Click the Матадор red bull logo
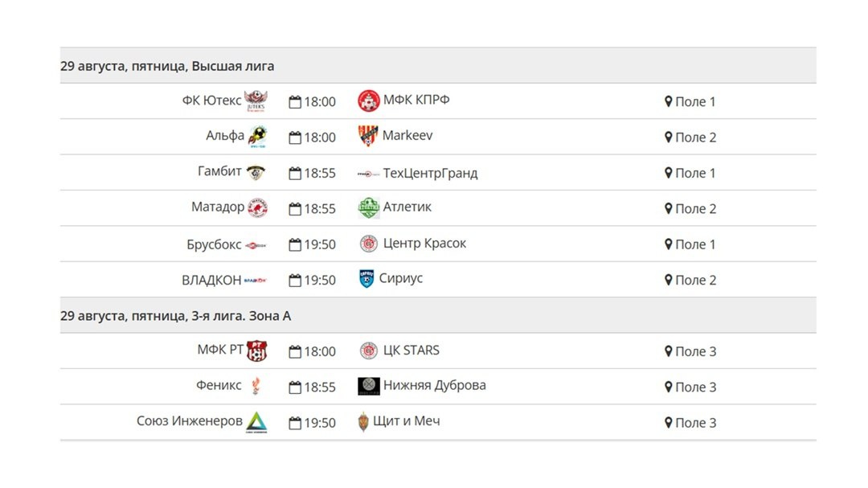 (257, 207)
